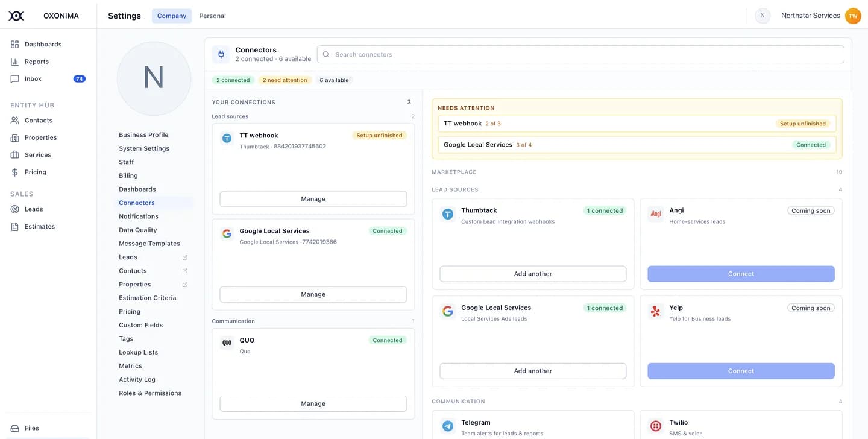Click the Estimates document icon in sidebar
868x439 pixels.
(15, 226)
